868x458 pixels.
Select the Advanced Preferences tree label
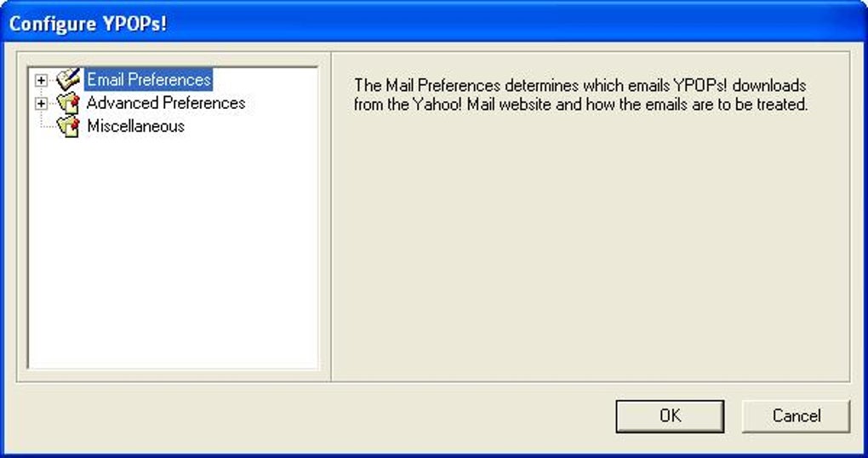(x=166, y=103)
